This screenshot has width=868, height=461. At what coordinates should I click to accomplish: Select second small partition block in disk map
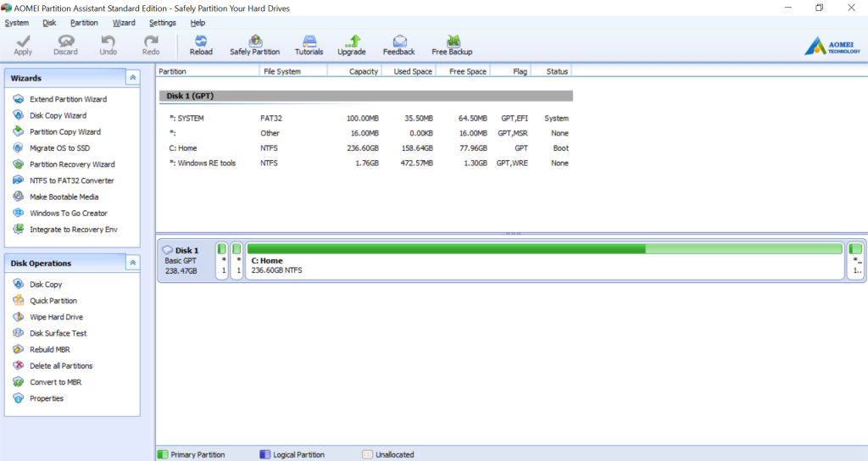pos(236,260)
